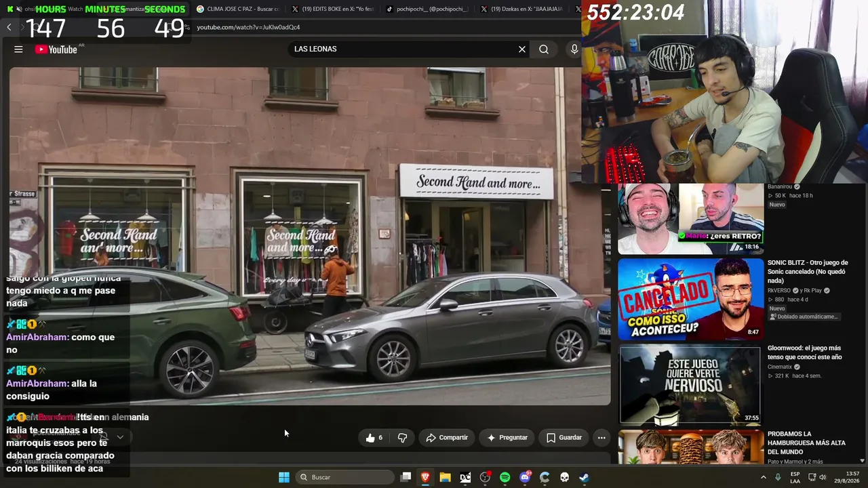Save the video with Guardar

point(564,438)
